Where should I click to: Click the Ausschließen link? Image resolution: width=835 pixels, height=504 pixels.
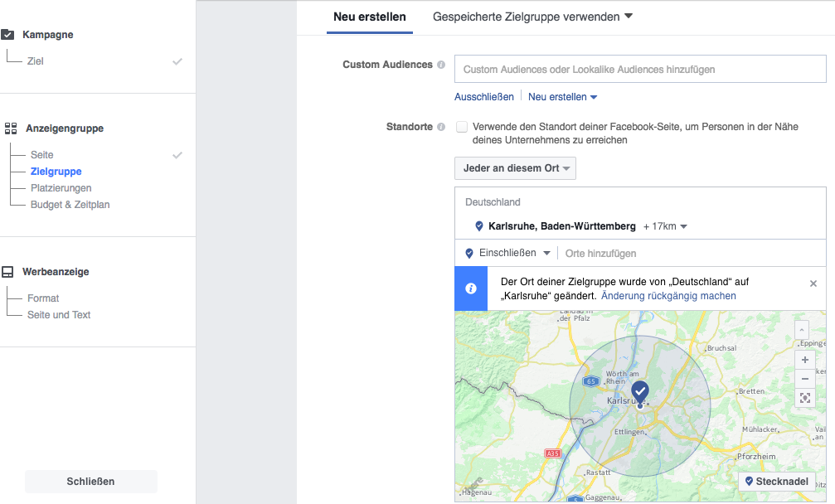[x=483, y=97]
